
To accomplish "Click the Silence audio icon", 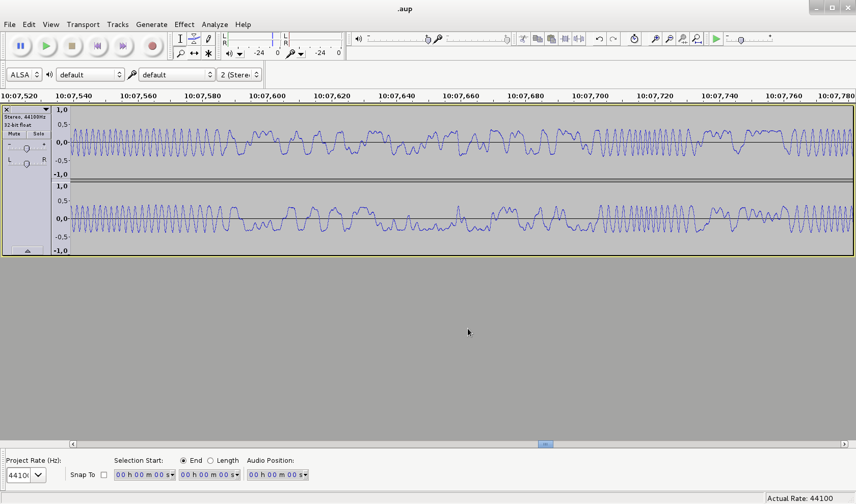I will point(579,39).
